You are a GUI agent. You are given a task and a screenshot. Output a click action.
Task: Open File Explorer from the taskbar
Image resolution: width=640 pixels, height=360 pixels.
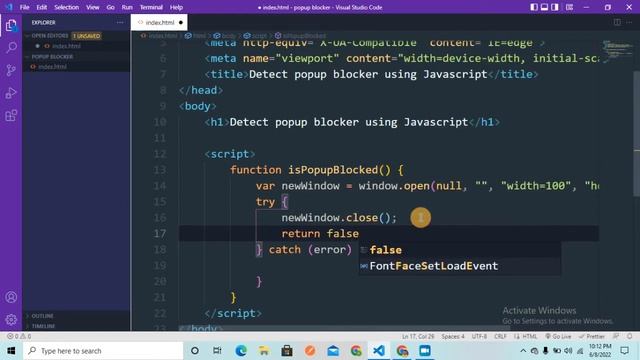pos(264,351)
